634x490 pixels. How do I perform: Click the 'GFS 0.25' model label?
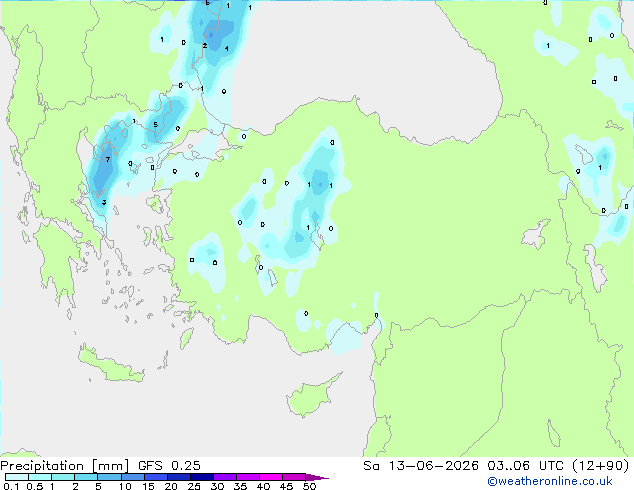169,466
